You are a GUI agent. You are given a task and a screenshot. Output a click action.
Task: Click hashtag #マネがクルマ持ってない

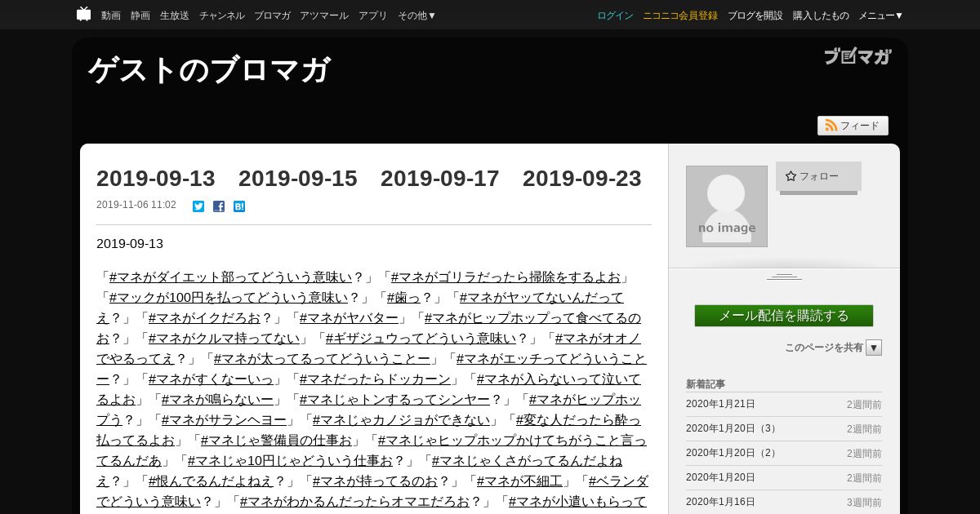[225, 339]
